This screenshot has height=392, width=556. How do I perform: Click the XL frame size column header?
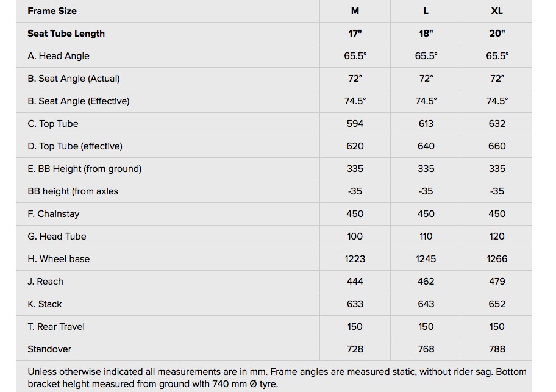[497, 11]
